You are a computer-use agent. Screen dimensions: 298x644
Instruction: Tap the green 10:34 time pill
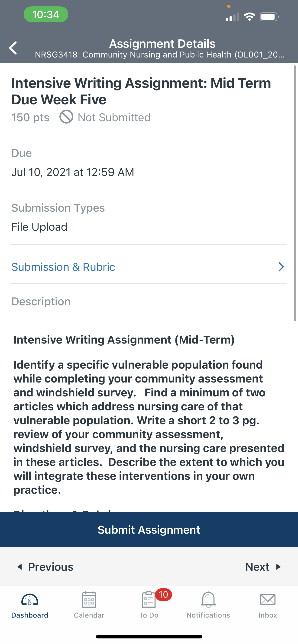click(46, 14)
